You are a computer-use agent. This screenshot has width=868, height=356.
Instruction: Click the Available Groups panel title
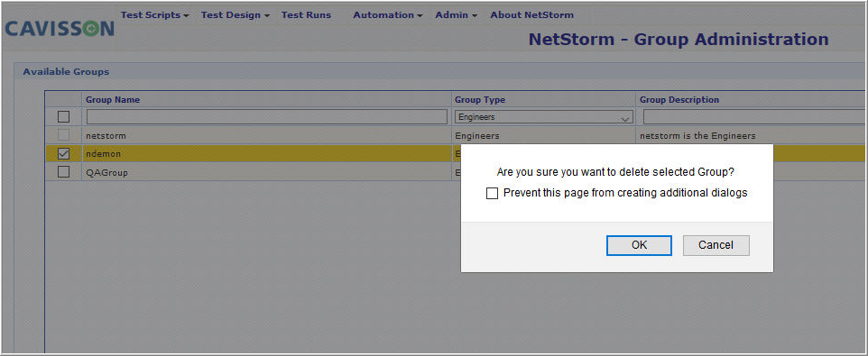point(66,72)
